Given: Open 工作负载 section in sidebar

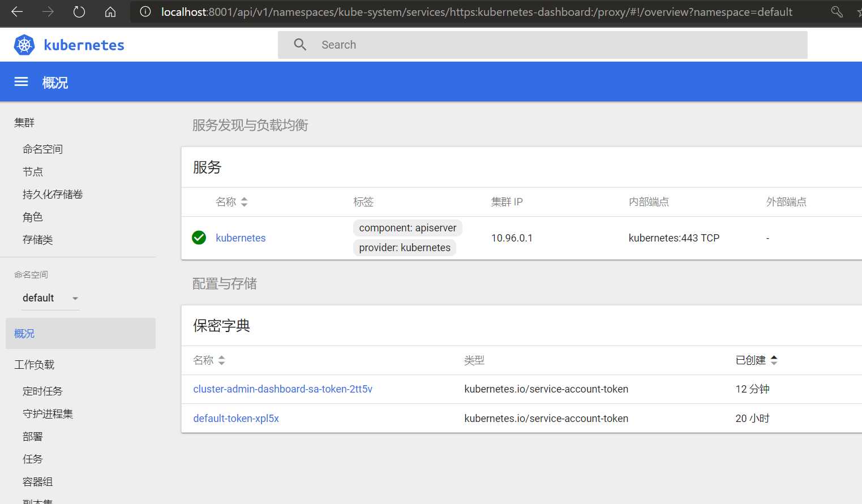Looking at the screenshot, I should [x=34, y=365].
